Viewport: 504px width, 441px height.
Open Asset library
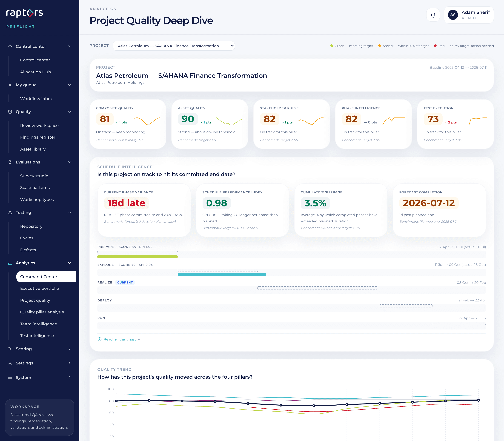pos(46,149)
